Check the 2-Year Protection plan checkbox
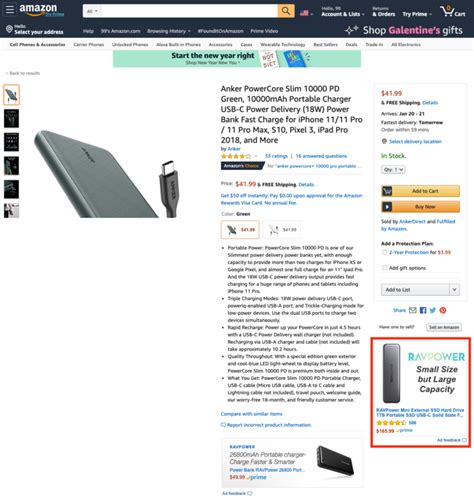This screenshot has height=504, width=474. coord(384,252)
